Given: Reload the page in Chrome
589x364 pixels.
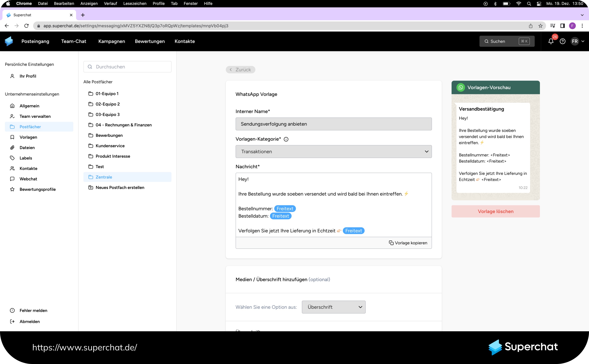Looking at the screenshot, I should [x=26, y=26].
